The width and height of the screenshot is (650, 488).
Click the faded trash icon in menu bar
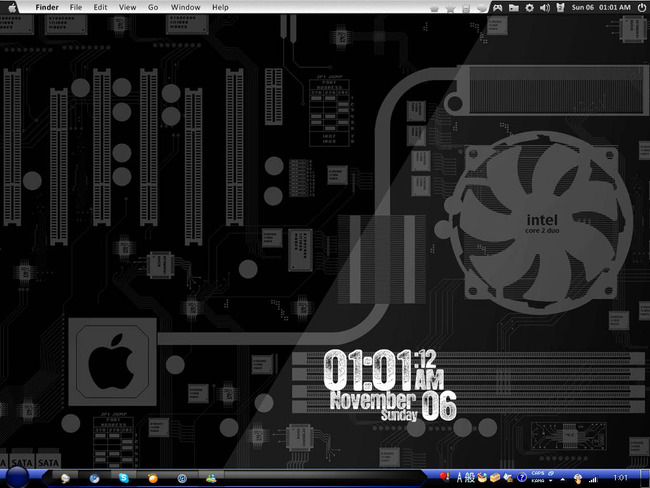[x=466, y=8]
